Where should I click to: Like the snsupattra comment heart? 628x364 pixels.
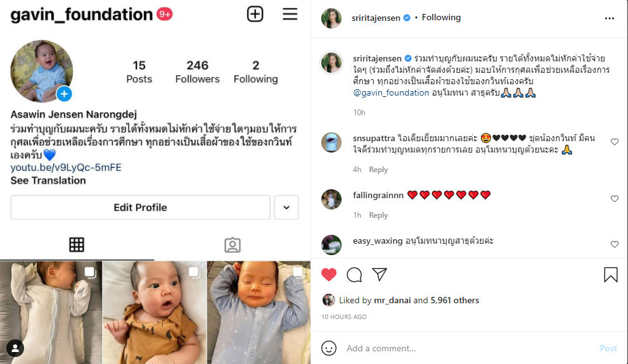click(615, 142)
